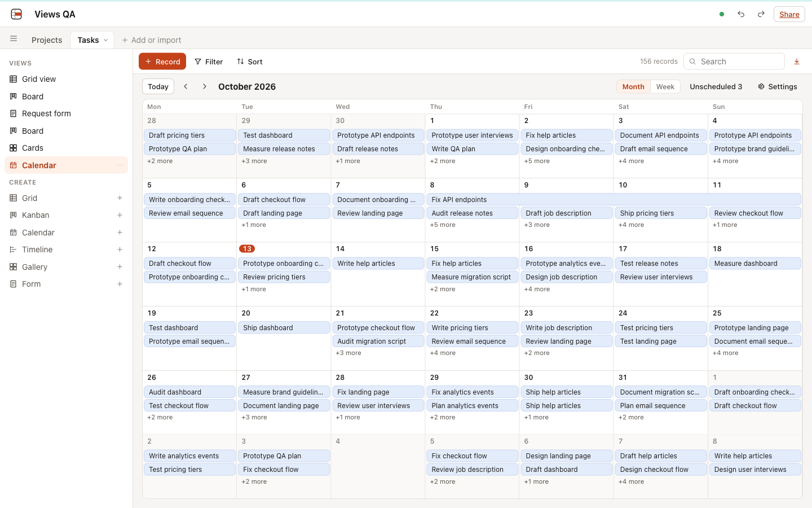812x508 pixels.
Task: Click the green sync status dot
Action: tap(722, 14)
